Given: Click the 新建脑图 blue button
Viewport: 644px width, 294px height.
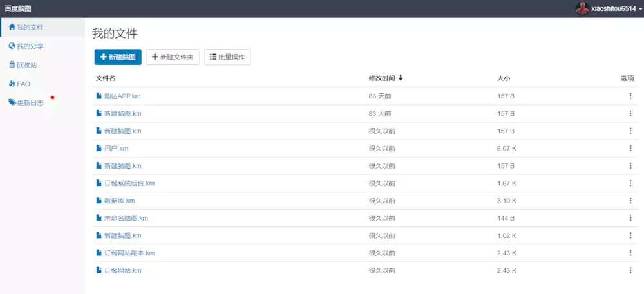Looking at the screenshot, I should (118, 57).
